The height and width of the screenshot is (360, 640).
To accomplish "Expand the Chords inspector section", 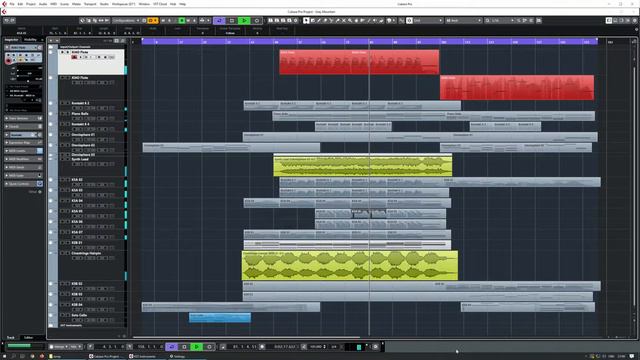I will point(23,127).
